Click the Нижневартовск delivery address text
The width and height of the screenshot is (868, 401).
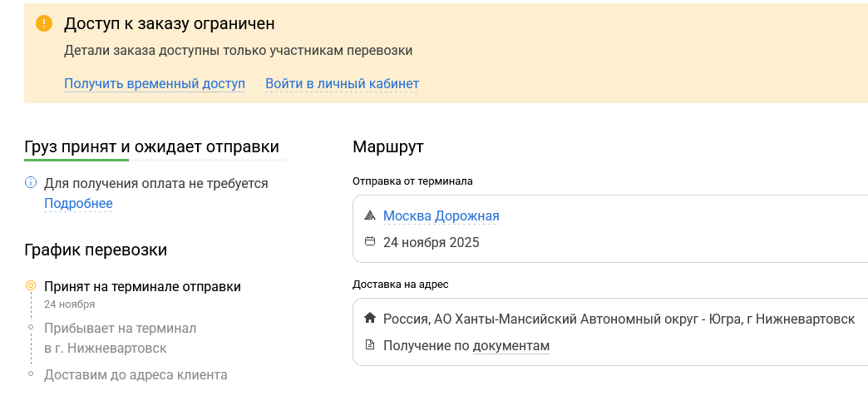click(618, 319)
